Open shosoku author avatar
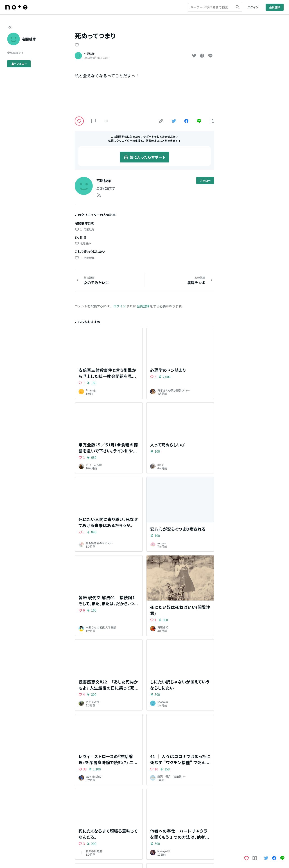The height and width of the screenshot is (868, 289). click(153, 703)
